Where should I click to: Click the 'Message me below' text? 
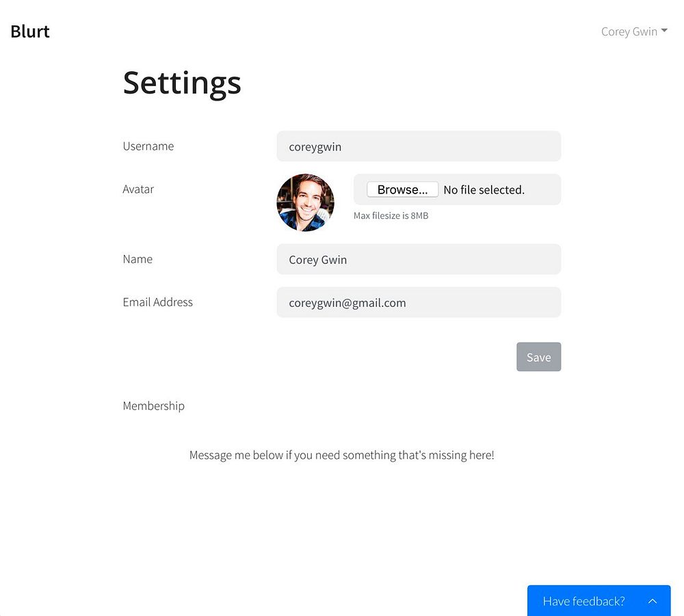(x=341, y=455)
